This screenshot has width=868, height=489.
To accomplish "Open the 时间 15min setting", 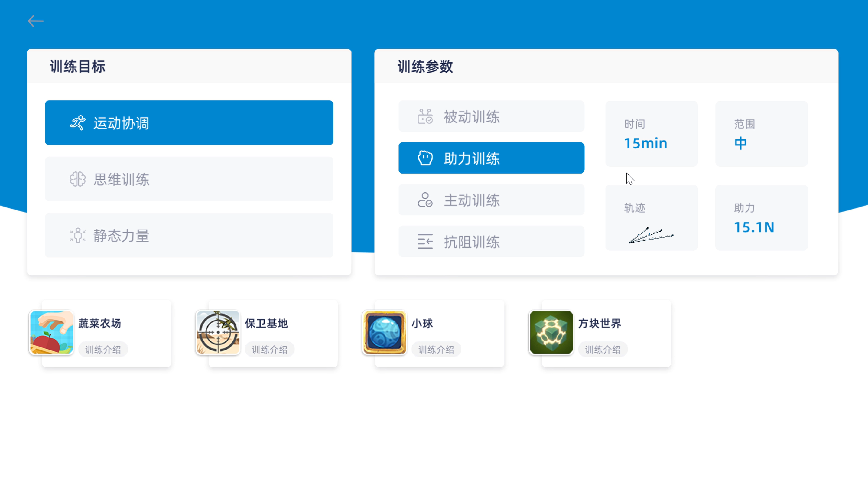I will coord(651,134).
